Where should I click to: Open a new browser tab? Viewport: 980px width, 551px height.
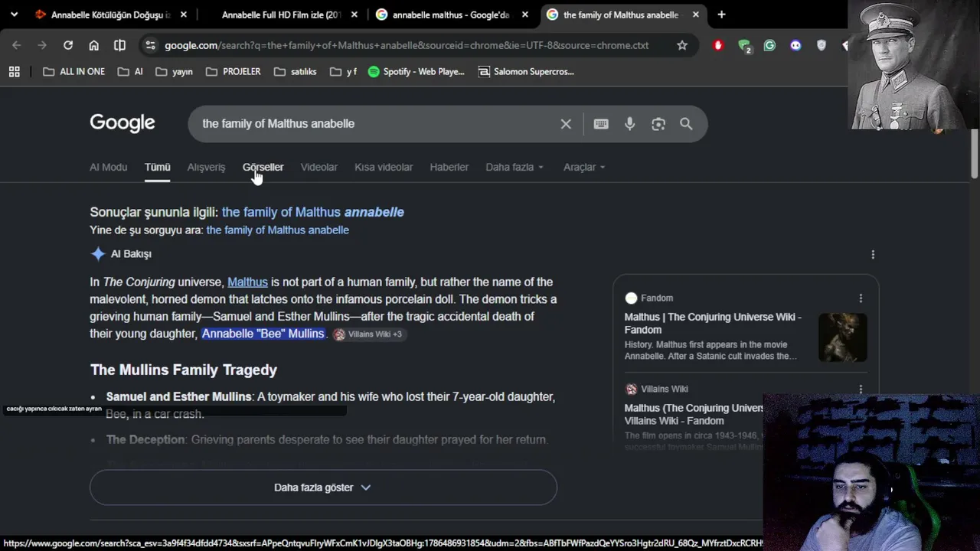tap(721, 15)
